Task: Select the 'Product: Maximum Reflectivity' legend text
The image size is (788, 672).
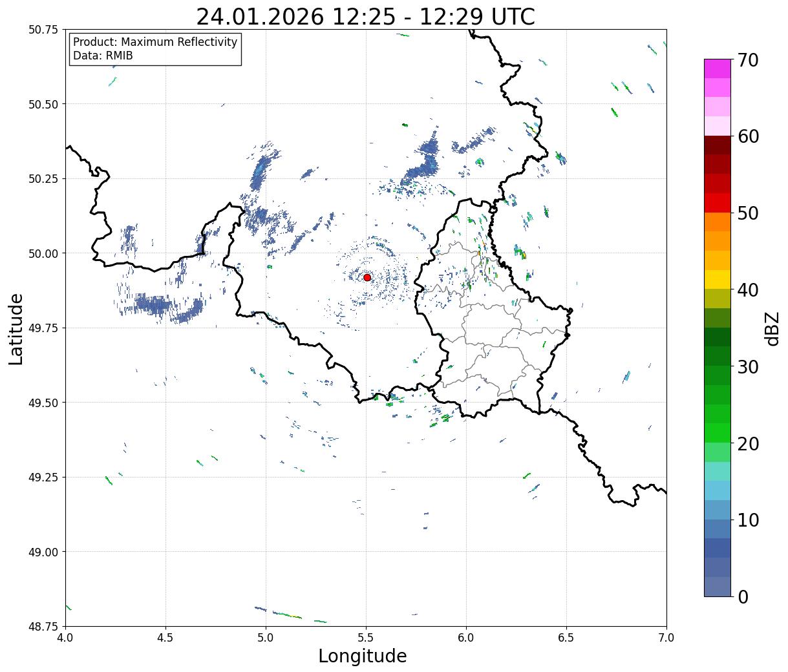Action: pos(155,42)
